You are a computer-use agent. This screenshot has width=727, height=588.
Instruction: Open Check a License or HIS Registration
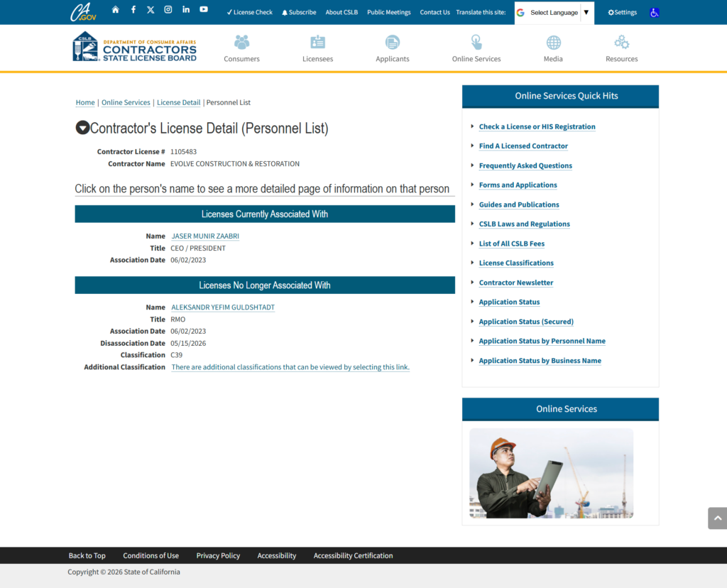537,126
